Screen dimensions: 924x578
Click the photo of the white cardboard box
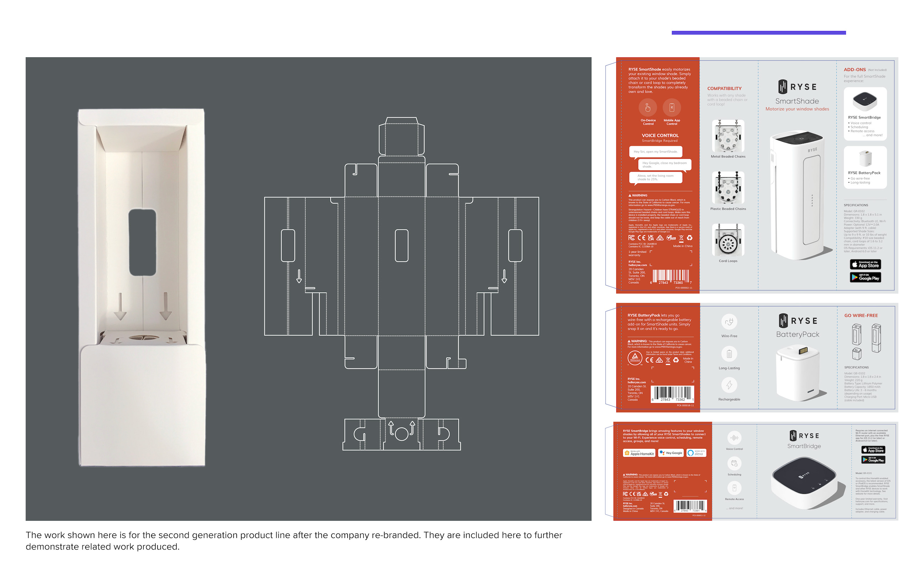(142, 288)
